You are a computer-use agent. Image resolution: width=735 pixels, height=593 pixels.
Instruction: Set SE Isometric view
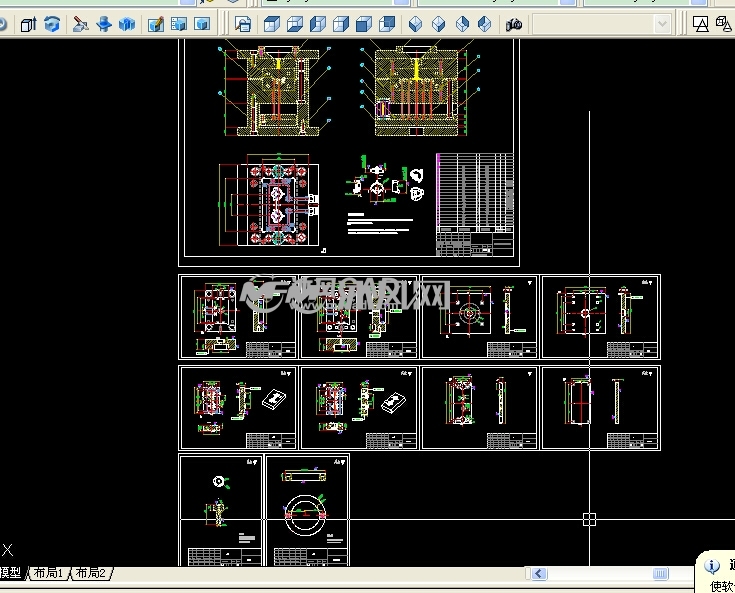click(438, 24)
